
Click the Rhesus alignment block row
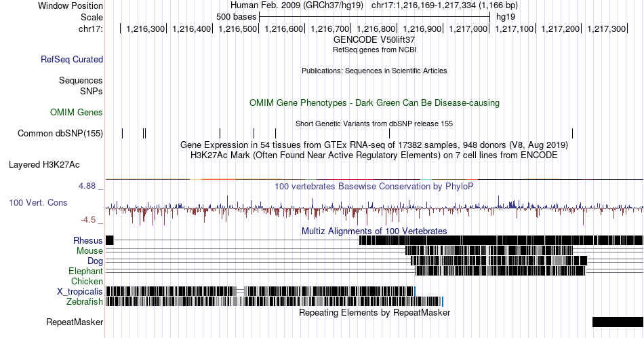375,240
